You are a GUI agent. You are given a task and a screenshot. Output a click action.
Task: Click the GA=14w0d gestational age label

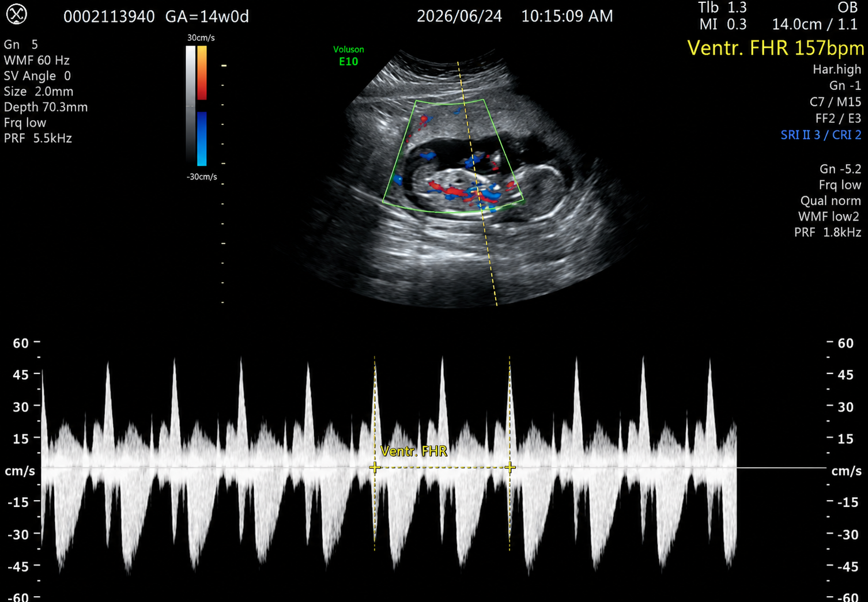pos(207,17)
